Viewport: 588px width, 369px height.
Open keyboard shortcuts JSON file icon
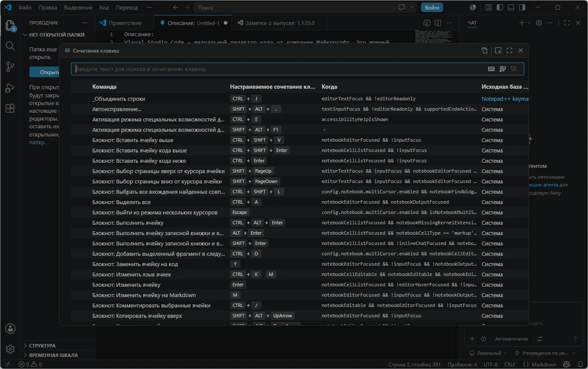484,50
